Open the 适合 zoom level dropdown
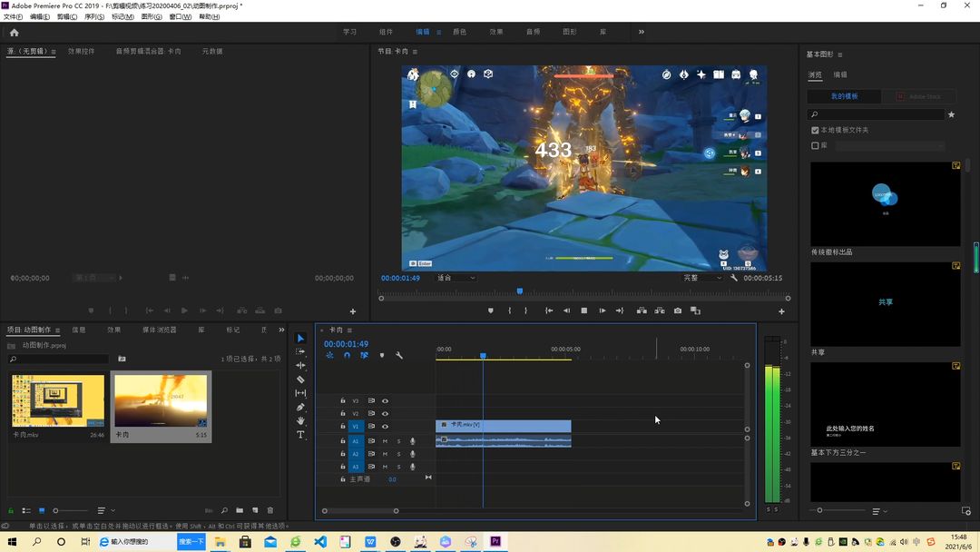 coord(456,278)
